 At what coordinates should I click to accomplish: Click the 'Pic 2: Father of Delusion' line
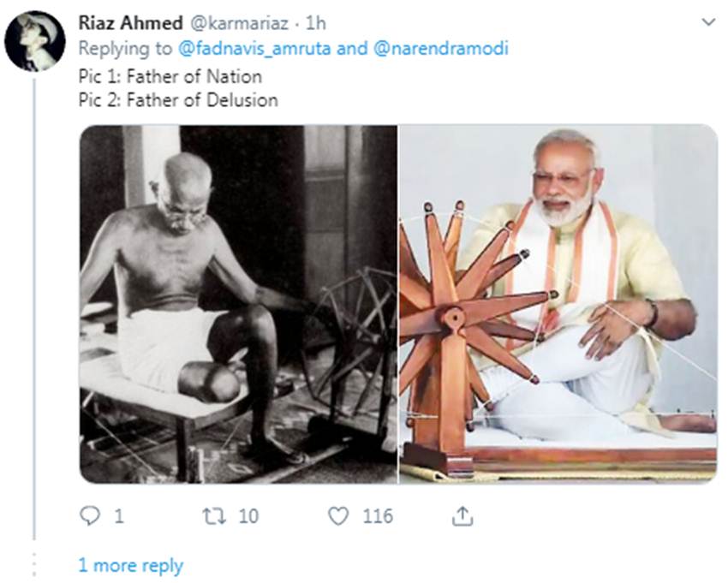pyautogui.click(x=178, y=100)
